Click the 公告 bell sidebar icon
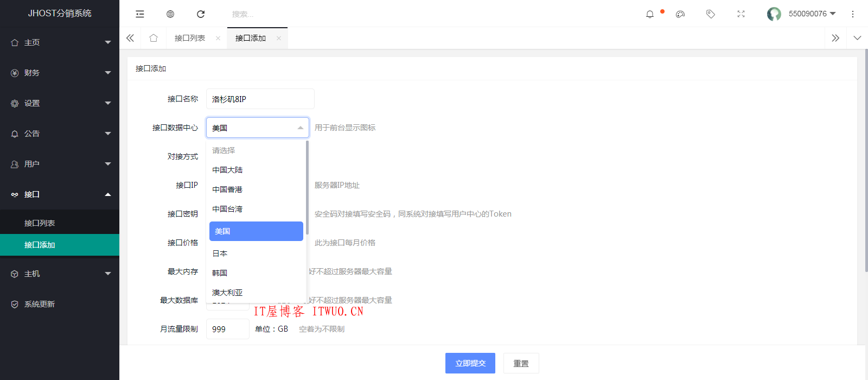 pyautogui.click(x=15, y=134)
